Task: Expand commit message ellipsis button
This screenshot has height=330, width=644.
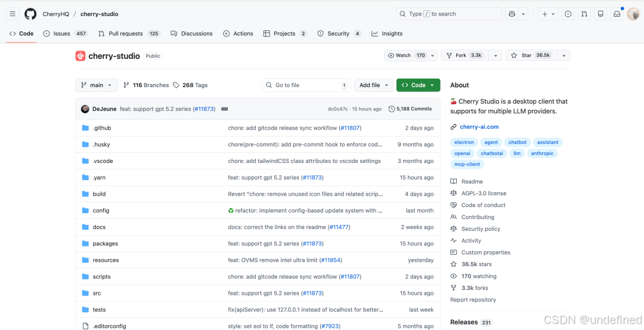Action: click(224, 109)
